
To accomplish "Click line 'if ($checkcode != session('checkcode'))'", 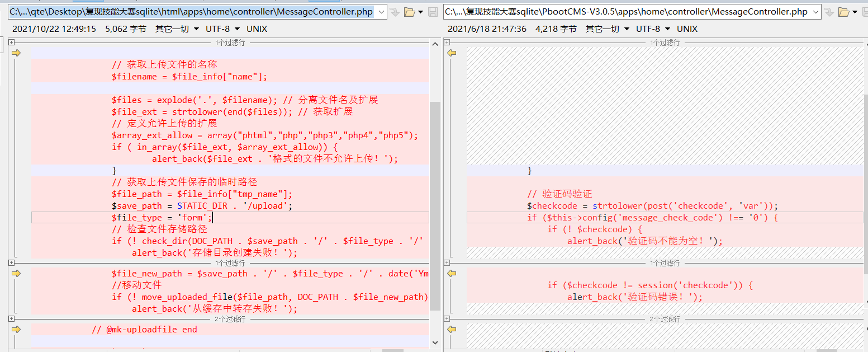I will (650, 285).
